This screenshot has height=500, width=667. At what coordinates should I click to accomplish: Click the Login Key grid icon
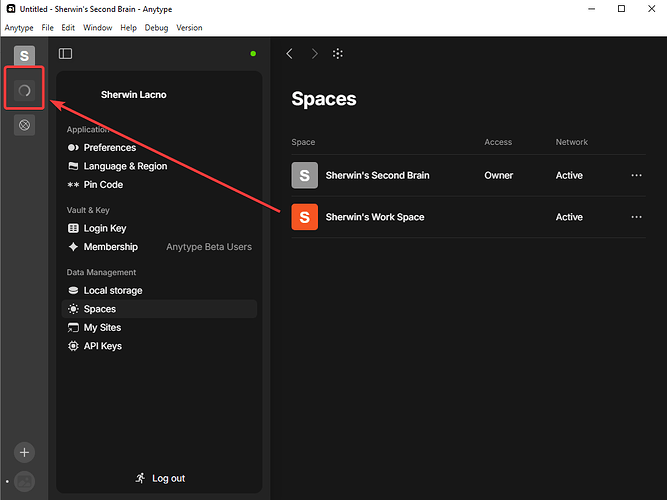click(73, 229)
